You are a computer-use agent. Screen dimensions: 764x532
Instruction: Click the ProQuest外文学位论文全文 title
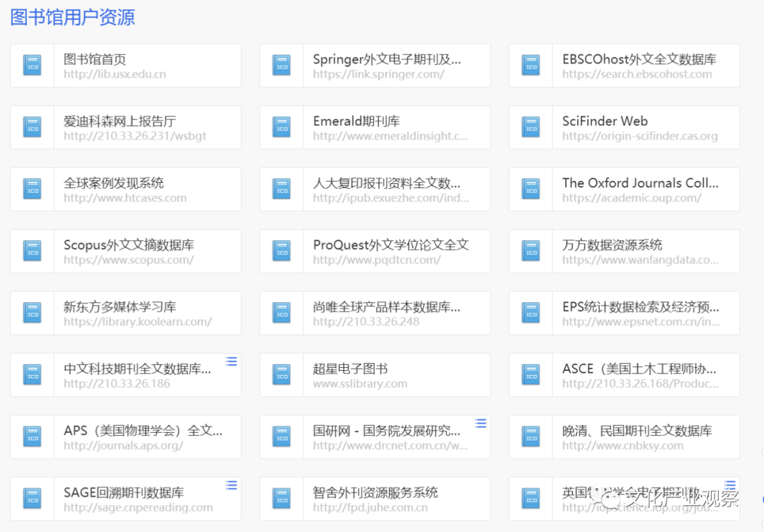coord(390,245)
